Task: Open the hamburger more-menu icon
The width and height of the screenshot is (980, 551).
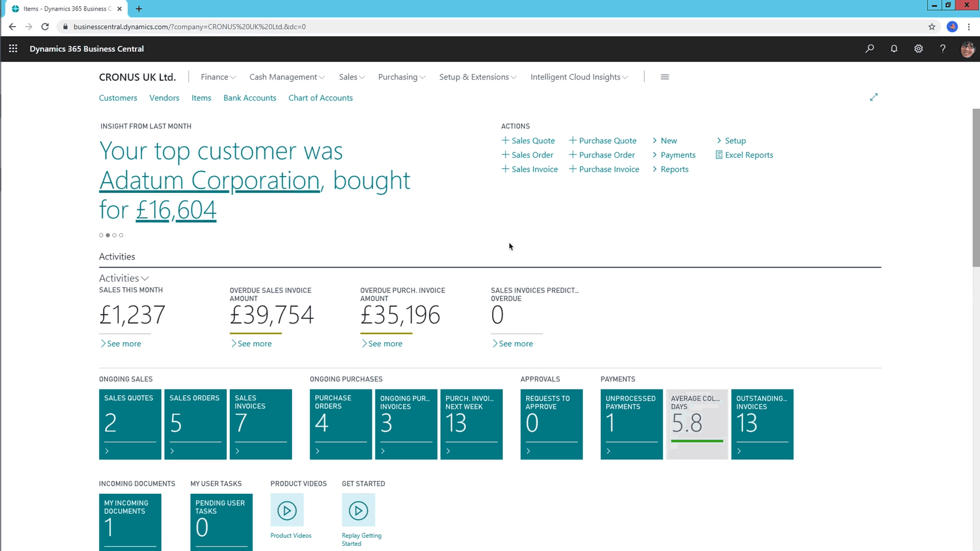Action: [x=665, y=77]
